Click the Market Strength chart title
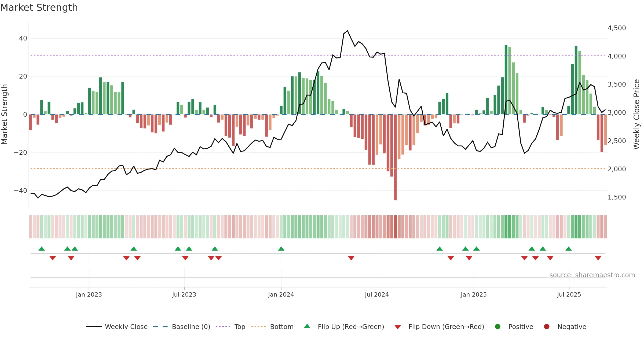 pos(39,8)
